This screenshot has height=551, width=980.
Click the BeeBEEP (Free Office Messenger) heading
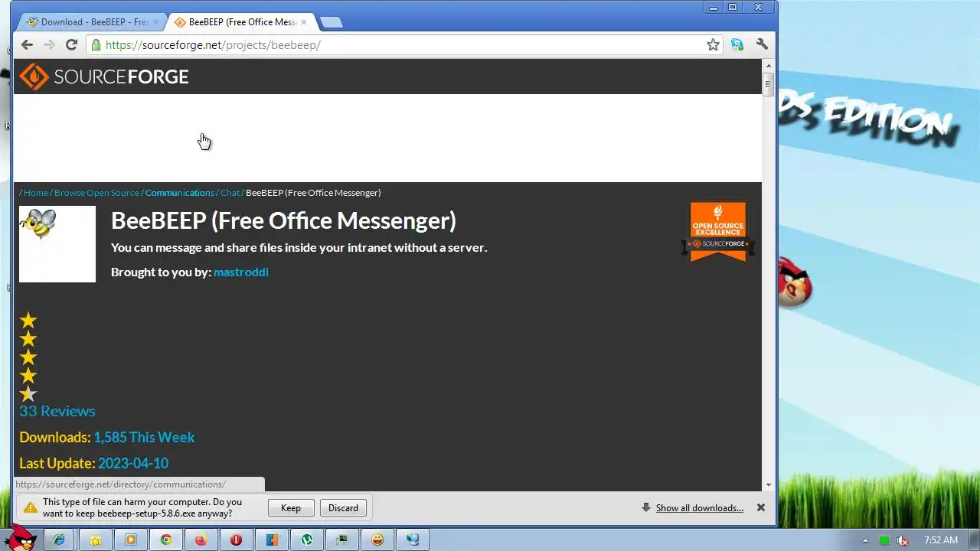(x=283, y=220)
